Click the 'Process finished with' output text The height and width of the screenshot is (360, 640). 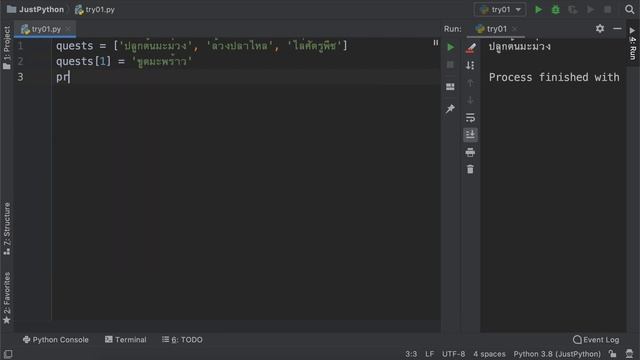pos(554,77)
